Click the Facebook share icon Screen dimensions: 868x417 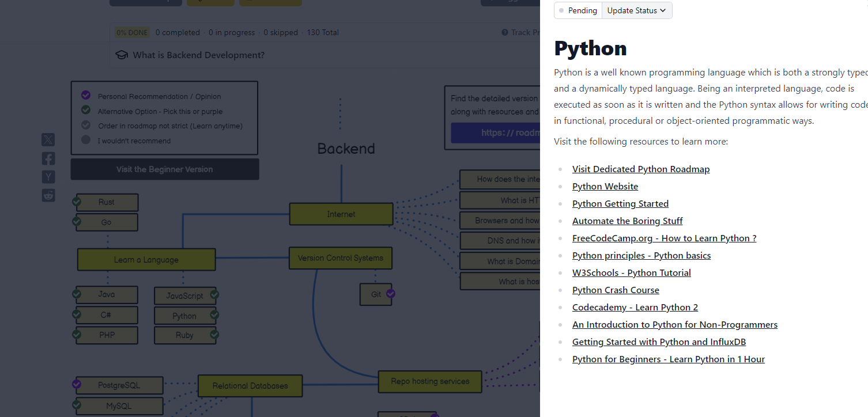(48, 158)
